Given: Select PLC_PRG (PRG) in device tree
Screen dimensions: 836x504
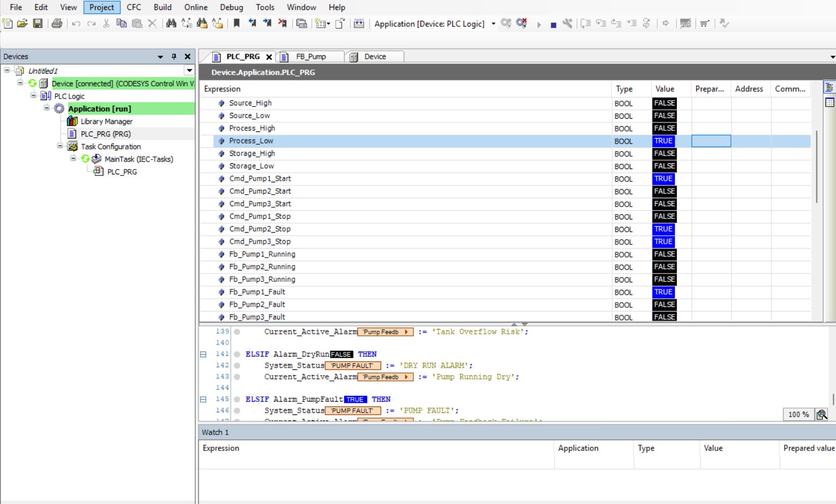Looking at the screenshot, I should point(105,134).
